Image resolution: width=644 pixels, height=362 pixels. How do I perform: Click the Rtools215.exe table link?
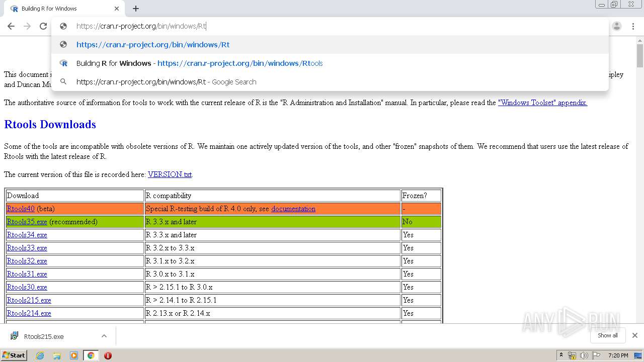point(29,300)
